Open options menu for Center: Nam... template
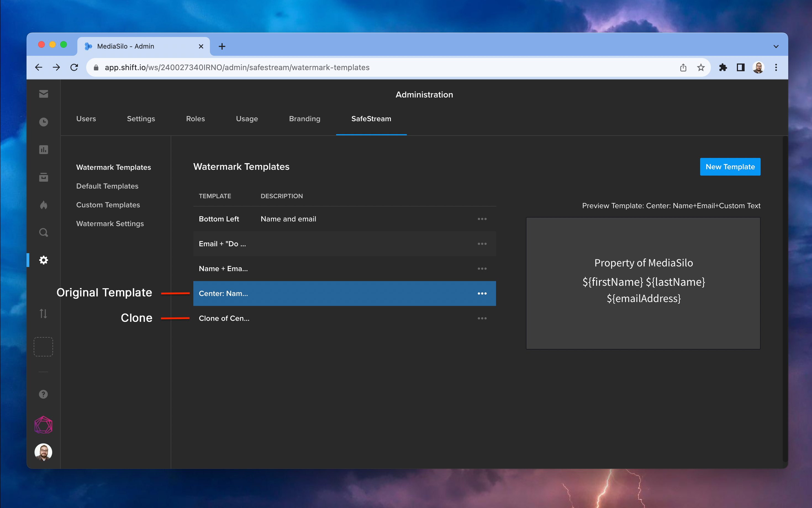Image resolution: width=812 pixels, height=508 pixels. tap(482, 294)
